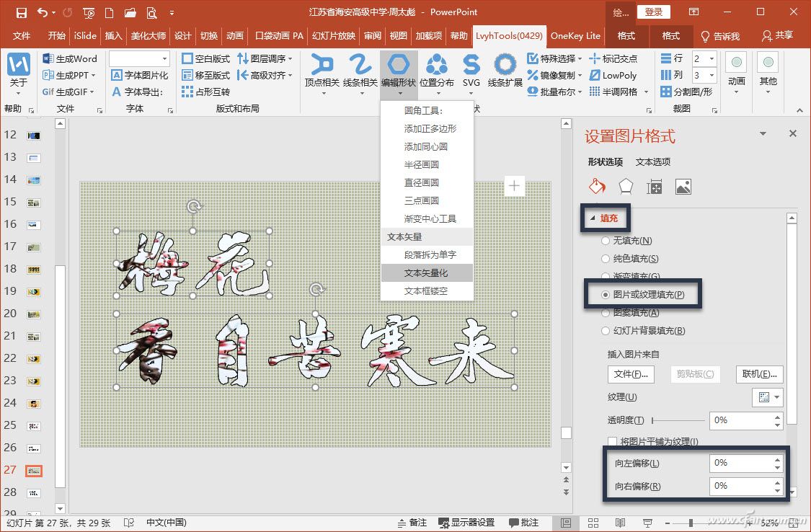811x532 pixels.
Task: Select 文本矢量化 from the open menu
Action: coord(427,272)
